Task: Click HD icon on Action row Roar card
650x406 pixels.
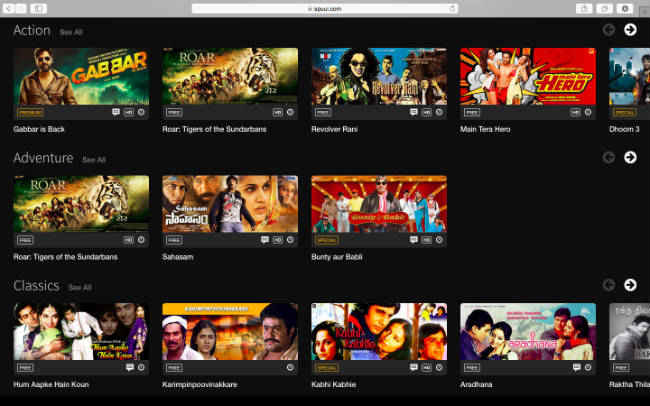Action: [x=278, y=112]
